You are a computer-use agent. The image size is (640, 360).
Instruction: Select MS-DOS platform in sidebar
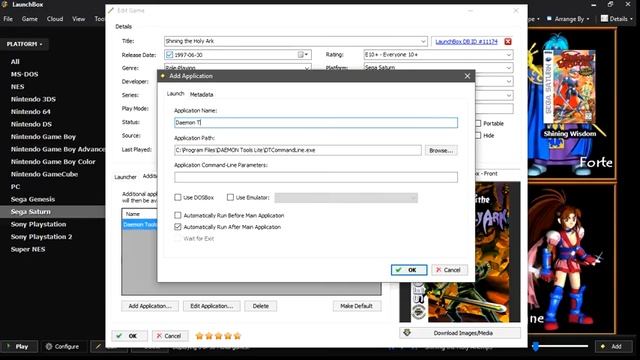(x=24, y=74)
